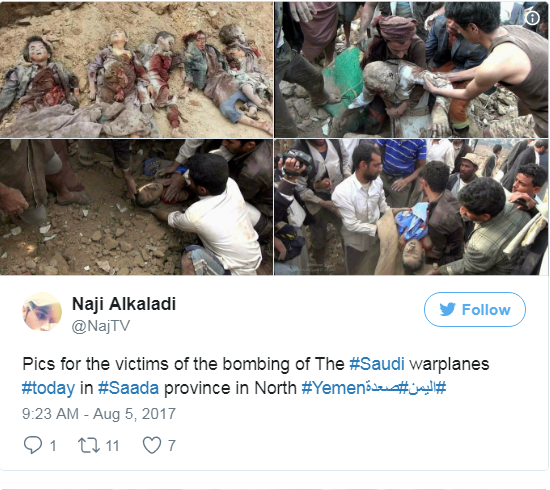Screen dimensions: 550x490
Task: Follow the @NajTV account
Action: click(x=475, y=309)
